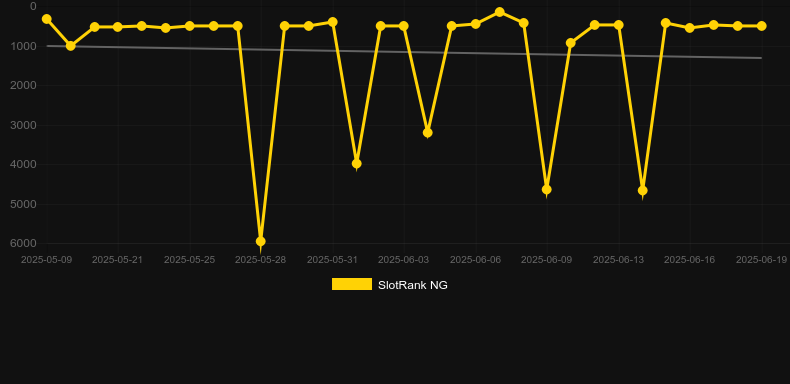Select the highest peak point near 2025-06-06

[499, 12]
